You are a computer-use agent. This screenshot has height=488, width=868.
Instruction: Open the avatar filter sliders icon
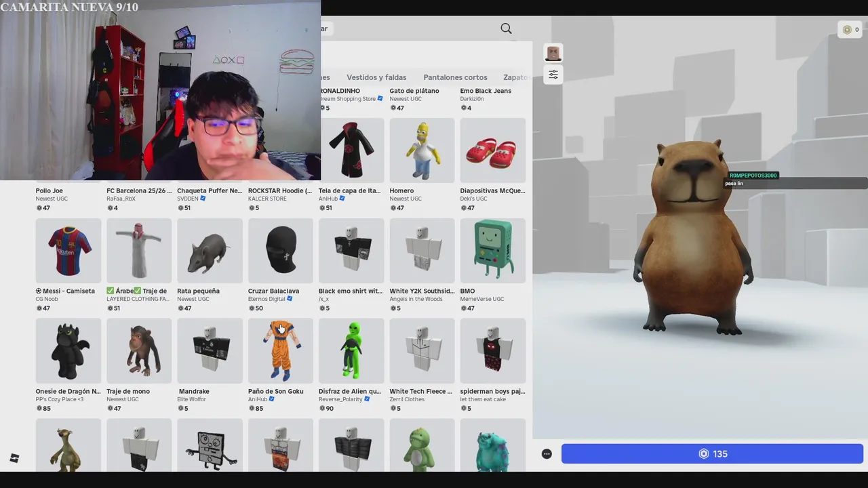coord(553,75)
